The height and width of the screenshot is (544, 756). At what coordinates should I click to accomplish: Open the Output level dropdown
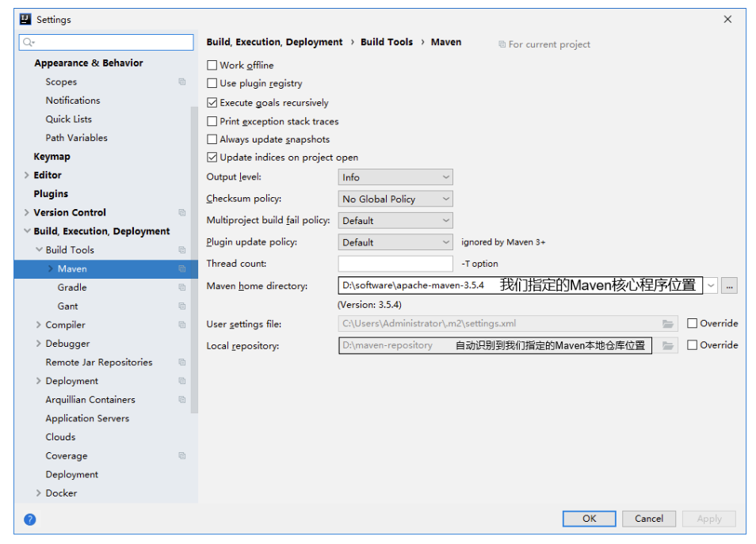click(x=395, y=177)
